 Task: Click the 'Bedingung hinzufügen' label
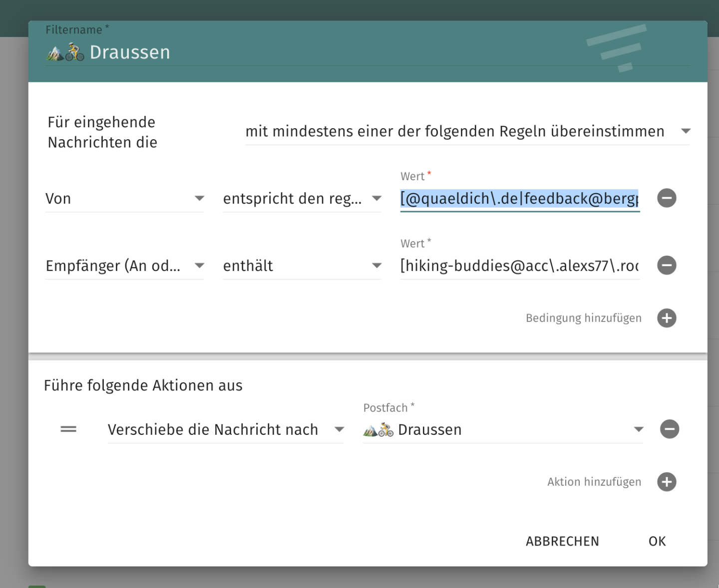583,318
